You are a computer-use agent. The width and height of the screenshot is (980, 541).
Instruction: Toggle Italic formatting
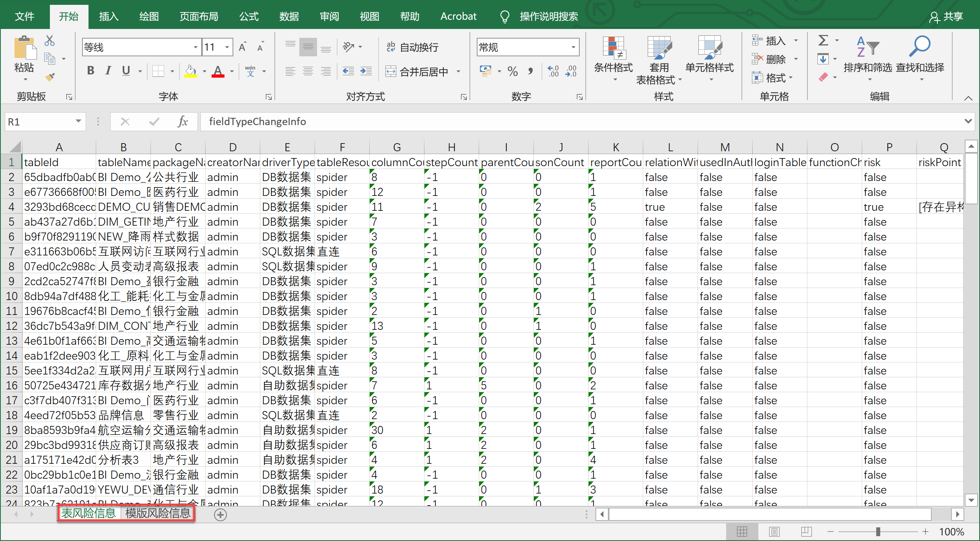(x=108, y=71)
